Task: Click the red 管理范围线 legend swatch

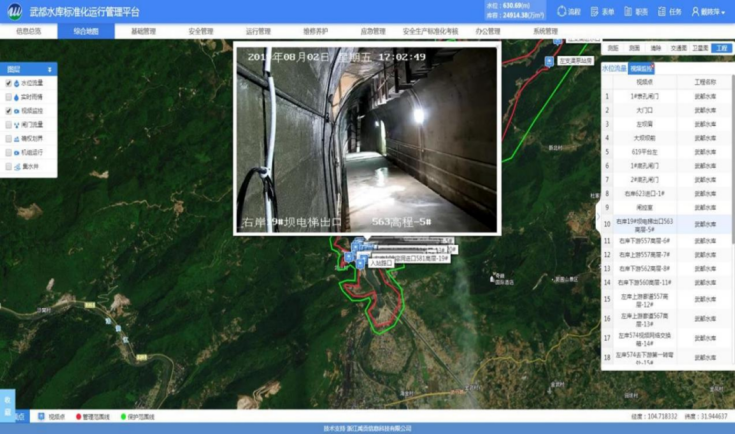Action: [x=79, y=416]
